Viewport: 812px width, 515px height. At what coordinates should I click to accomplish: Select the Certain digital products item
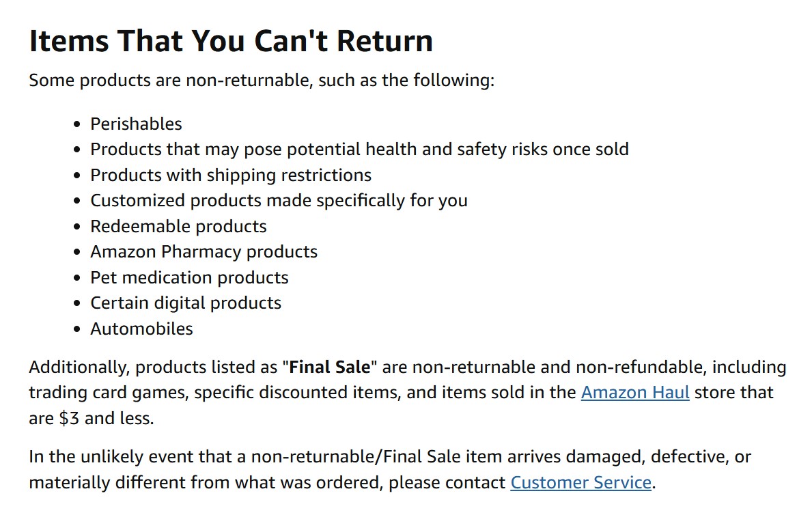click(x=186, y=303)
